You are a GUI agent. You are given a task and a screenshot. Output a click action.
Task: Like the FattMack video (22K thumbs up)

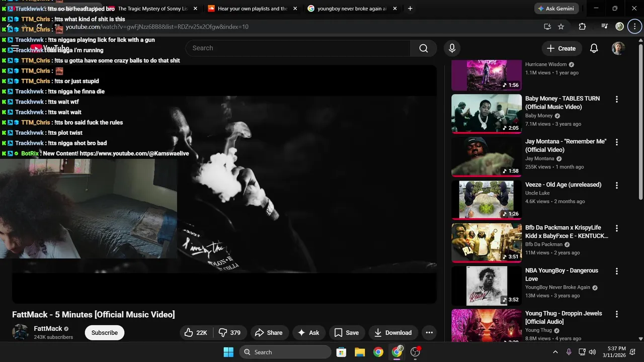(x=197, y=333)
